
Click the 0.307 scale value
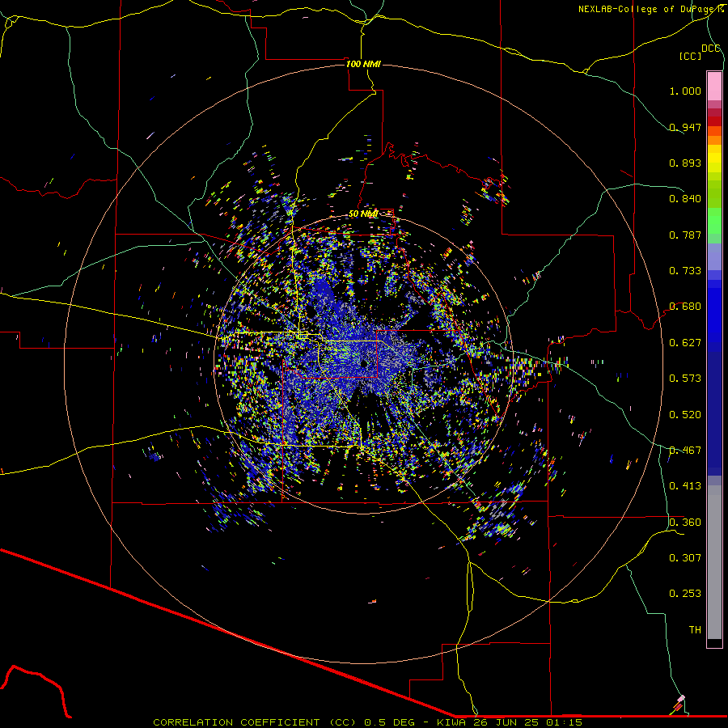685,558
